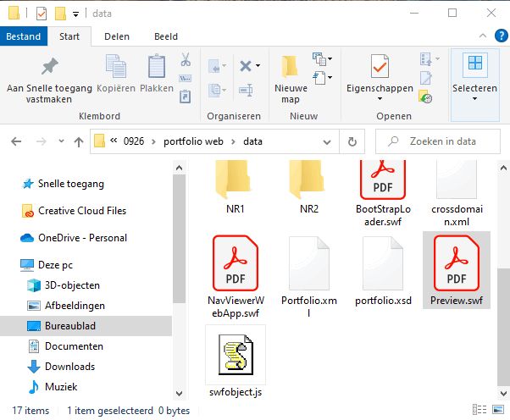Click the scissors cut icon
Screen dimensions: 510x420
click(186, 59)
